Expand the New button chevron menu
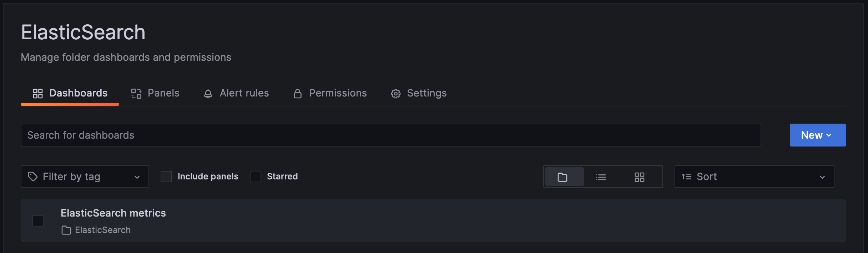This screenshot has width=868, height=253. [829, 135]
